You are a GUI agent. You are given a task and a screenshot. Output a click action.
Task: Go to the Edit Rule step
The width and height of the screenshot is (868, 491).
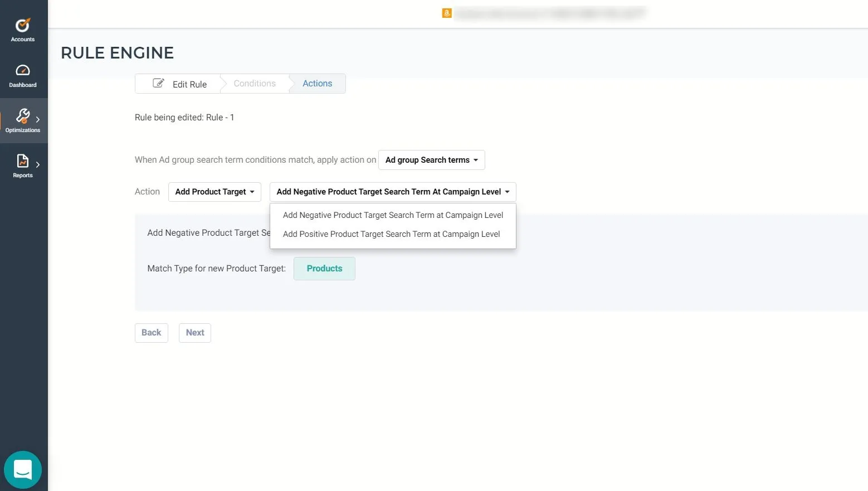189,84
